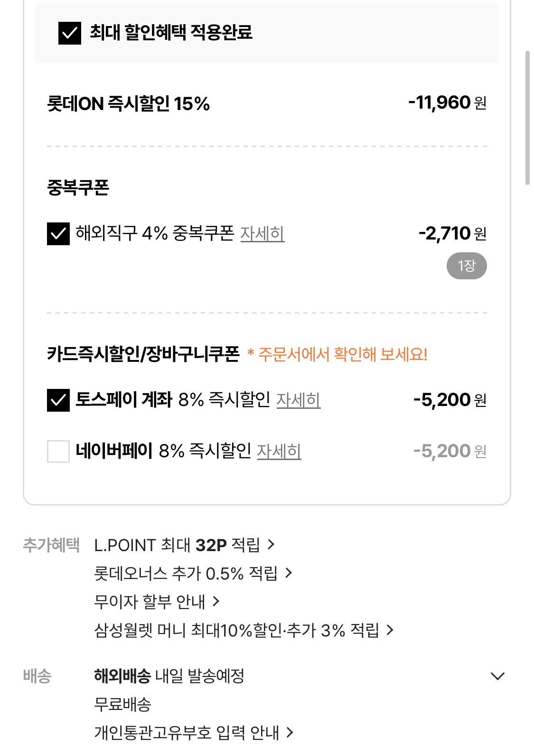Image resolution: width=534 pixels, height=756 pixels.
Task: Click chevron next to 무이자 할부 안내
Action: (216, 601)
